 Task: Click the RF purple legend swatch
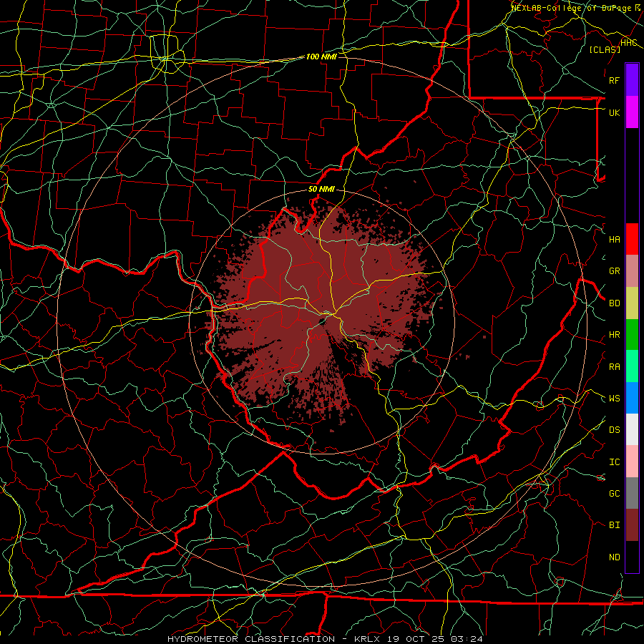click(632, 80)
